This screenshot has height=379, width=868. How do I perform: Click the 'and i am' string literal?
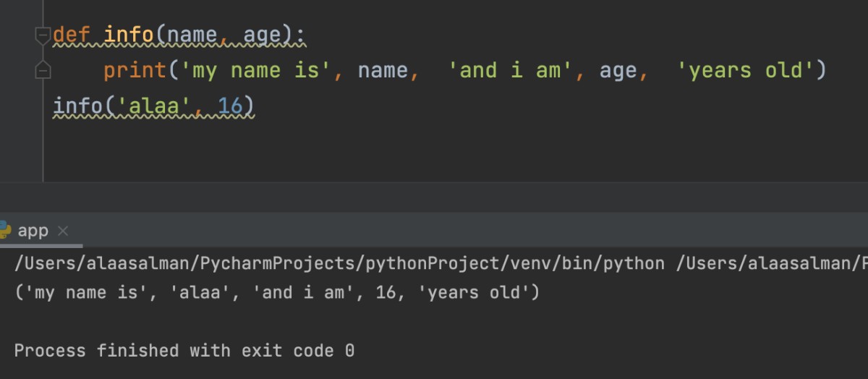511,70
